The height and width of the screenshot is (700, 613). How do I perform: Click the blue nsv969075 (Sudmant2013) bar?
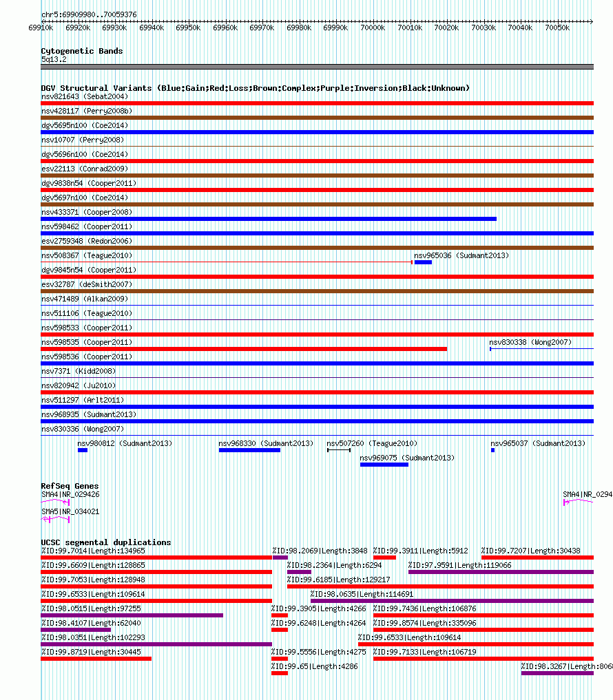[384, 465]
